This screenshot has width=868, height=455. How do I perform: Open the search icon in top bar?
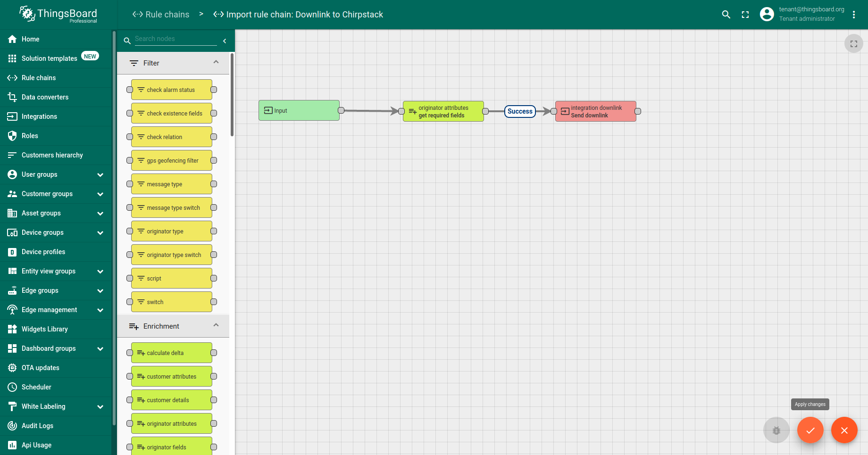coord(726,15)
